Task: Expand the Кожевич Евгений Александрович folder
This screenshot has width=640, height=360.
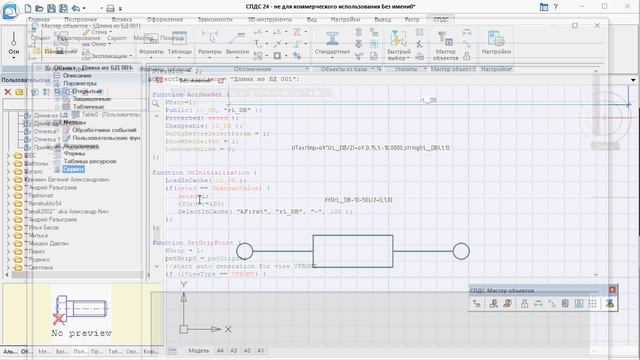Action: click(8, 180)
